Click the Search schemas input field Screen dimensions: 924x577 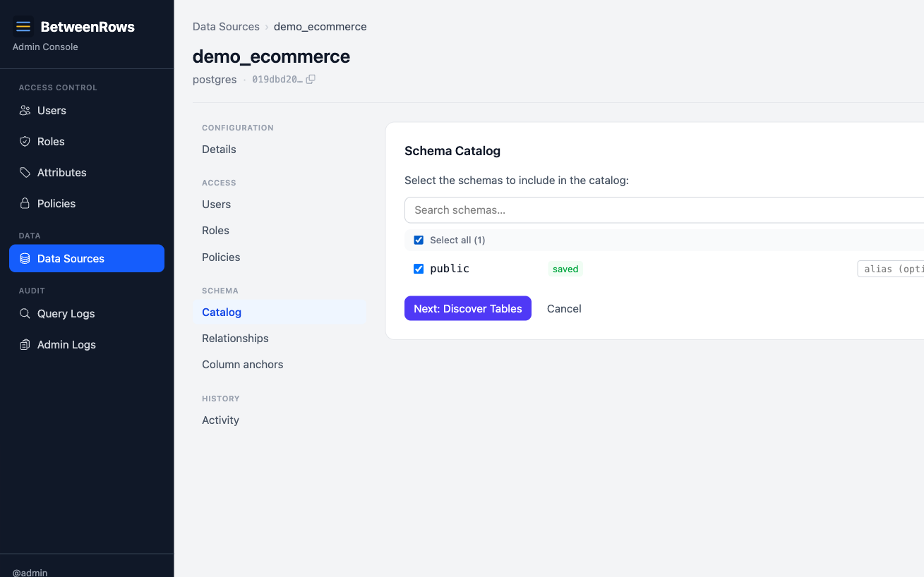(x=664, y=210)
